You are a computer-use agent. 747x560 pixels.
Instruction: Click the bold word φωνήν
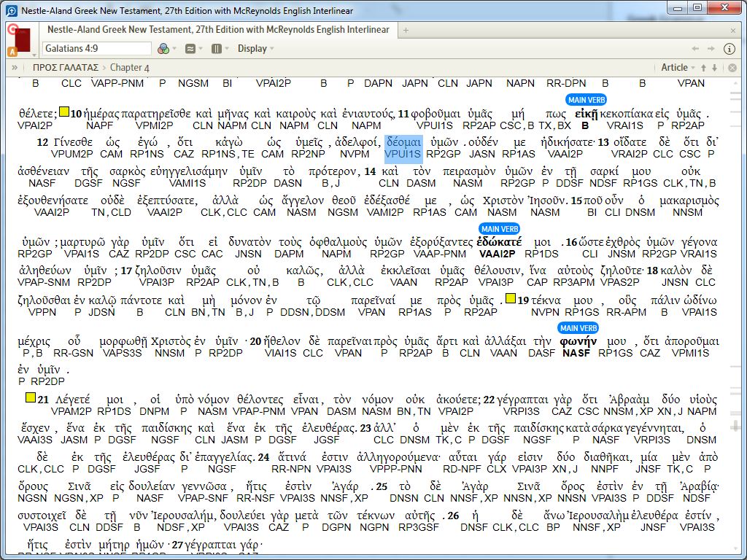pyautogui.click(x=578, y=341)
